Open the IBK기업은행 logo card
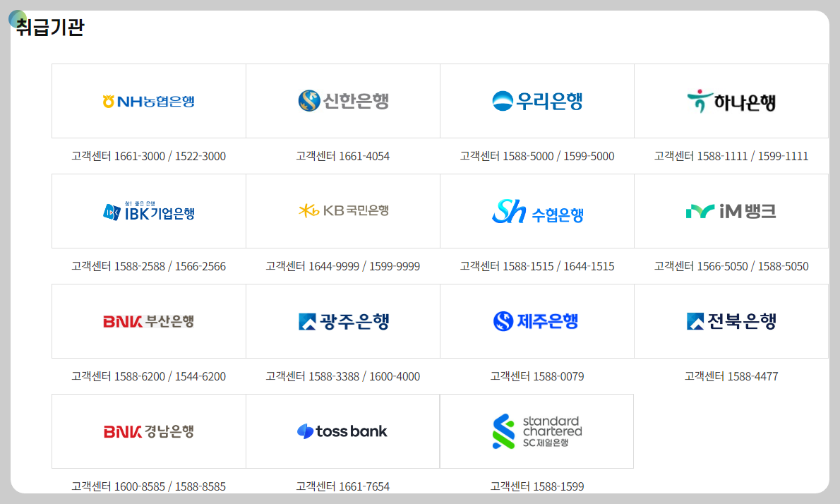840x504 pixels. 149,211
